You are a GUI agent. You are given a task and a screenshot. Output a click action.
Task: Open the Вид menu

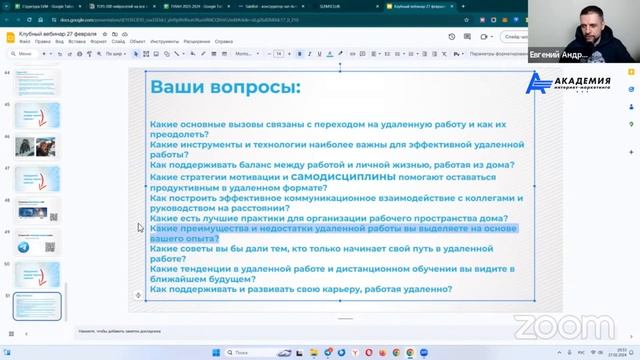click(60, 42)
